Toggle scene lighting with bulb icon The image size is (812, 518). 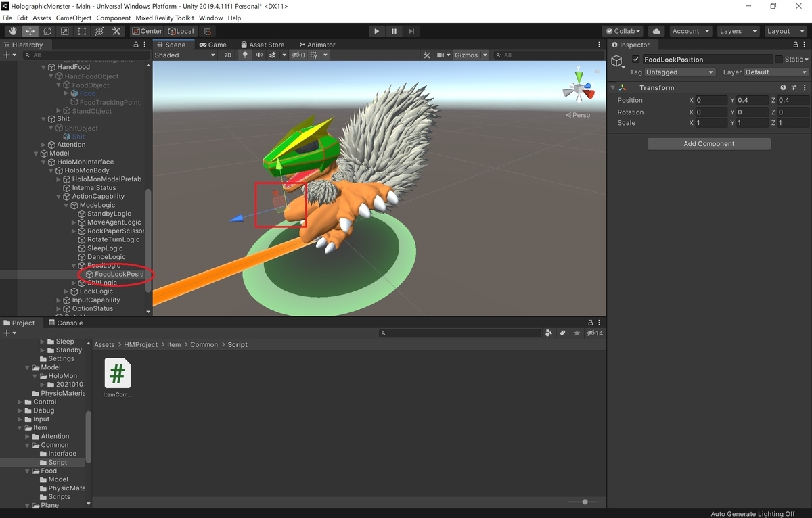coord(245,55)
